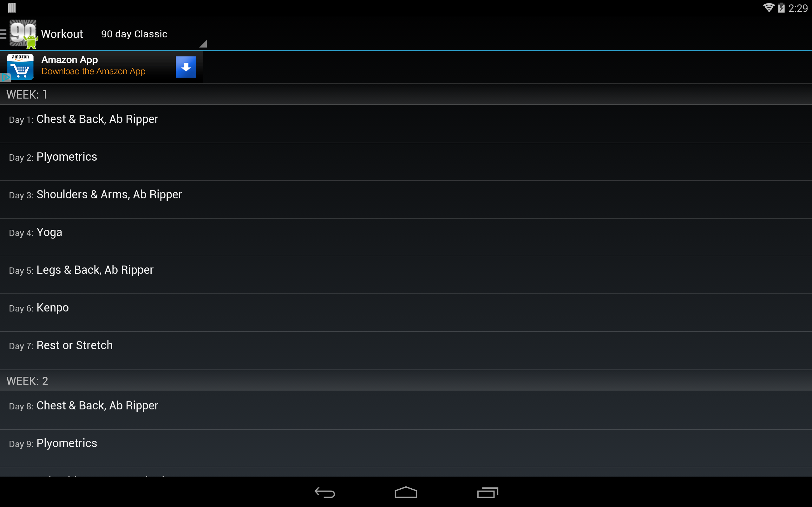Select Day 2: Plyometrics workout
812x507 pixels.
coord(406,162)
